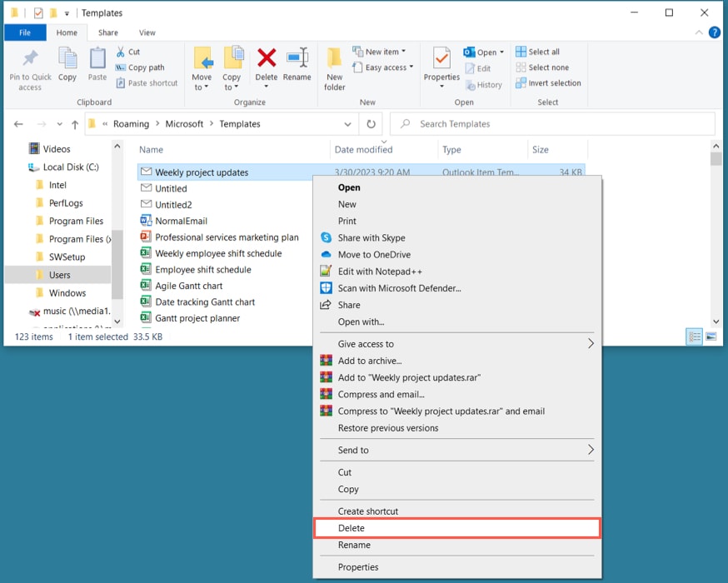Image resolution: width=728 pixels, height=583 pixels.
Task: Click the Rename icon in the Organize group
Action: [x=297, y=62]
